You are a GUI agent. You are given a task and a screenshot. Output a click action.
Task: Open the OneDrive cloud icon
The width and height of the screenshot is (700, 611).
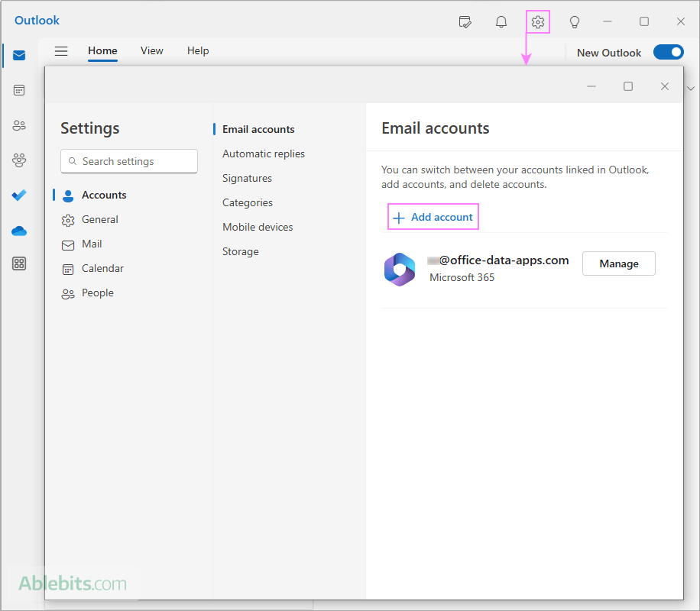[19, 231]
